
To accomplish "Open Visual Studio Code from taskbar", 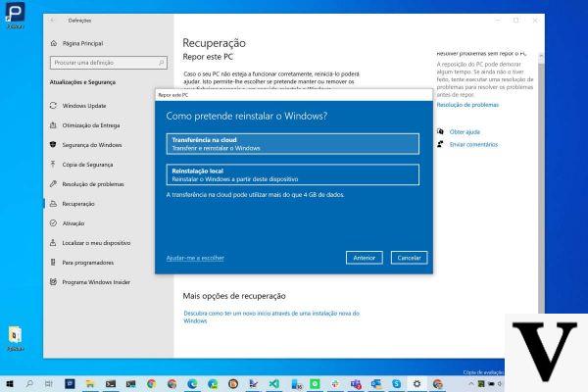I will [274, 384].
